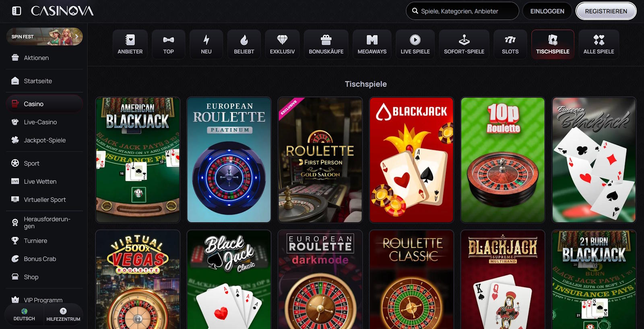
Task: Play Blackjack Supreme Multihand
Action: pos(503,279)
